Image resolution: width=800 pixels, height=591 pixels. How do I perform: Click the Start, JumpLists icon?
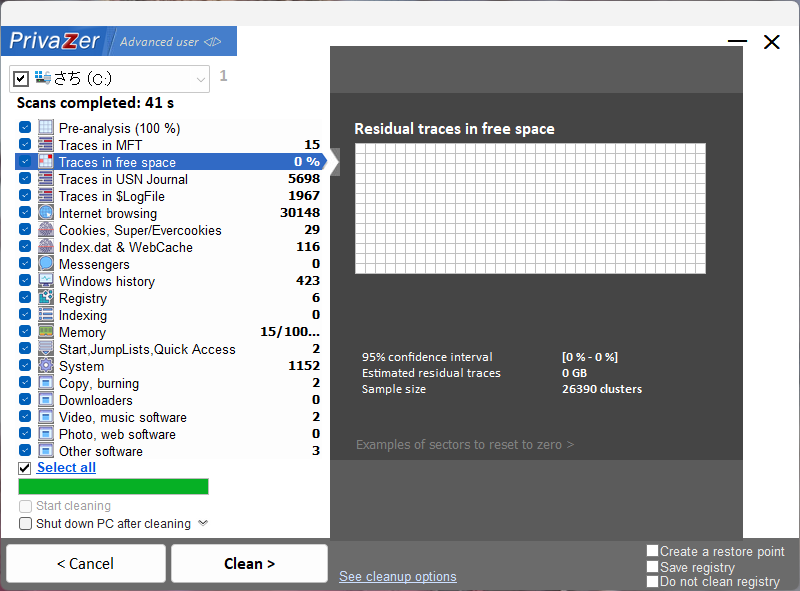point(46,349)
